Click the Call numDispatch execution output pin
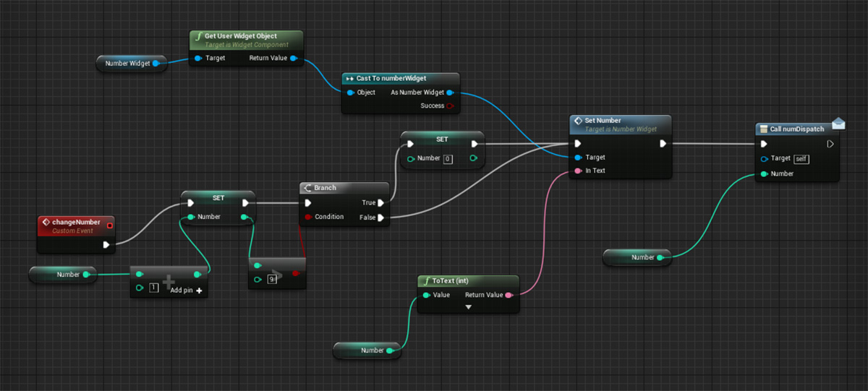The height and width of the screenshot is (391, 868). coord(830,144)
